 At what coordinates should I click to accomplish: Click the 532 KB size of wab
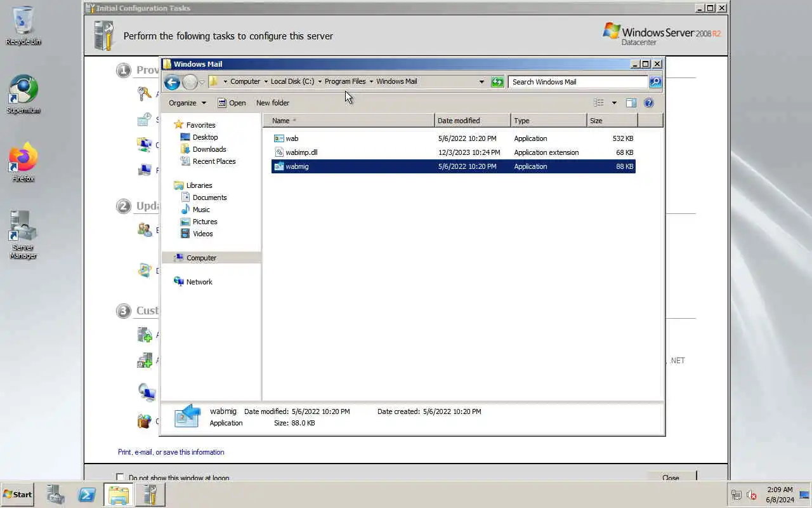[x=622, y=138]
